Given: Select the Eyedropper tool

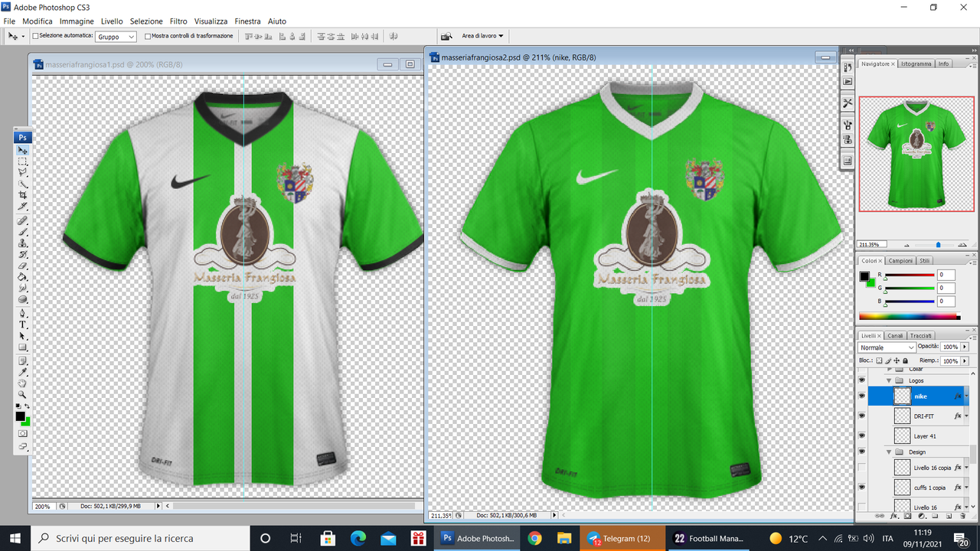Looking at the screenshot, I should [x=22, y=372].
